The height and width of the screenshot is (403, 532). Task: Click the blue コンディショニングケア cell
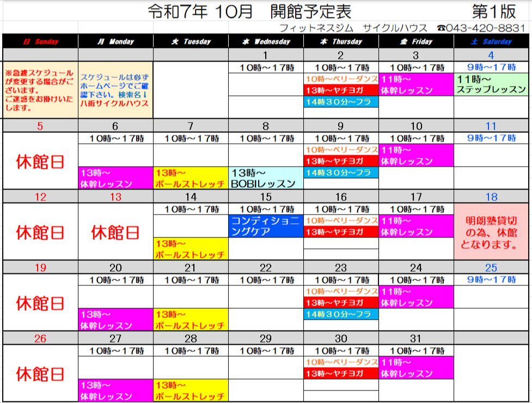pyautogui.click(x=265, y=227)
